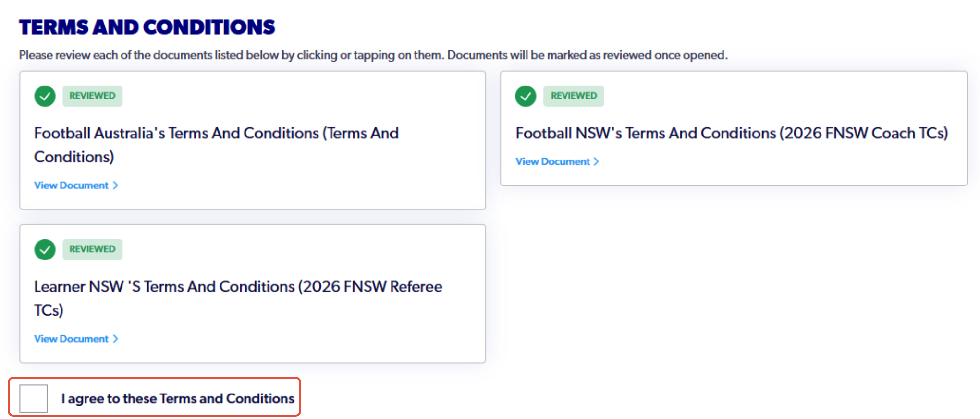Click Reviewed badge on Football NSW card
980x419 pixels.
574,96
